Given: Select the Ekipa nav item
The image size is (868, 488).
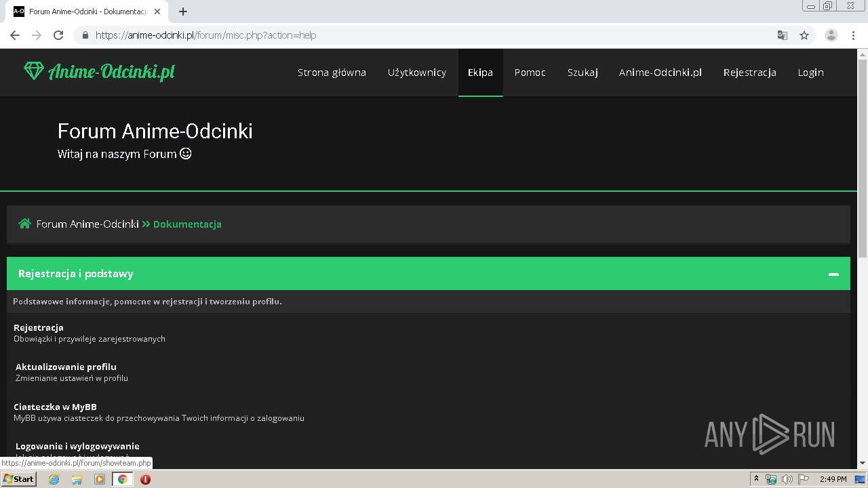Looking at the screenshot, I should coord(480,73).
